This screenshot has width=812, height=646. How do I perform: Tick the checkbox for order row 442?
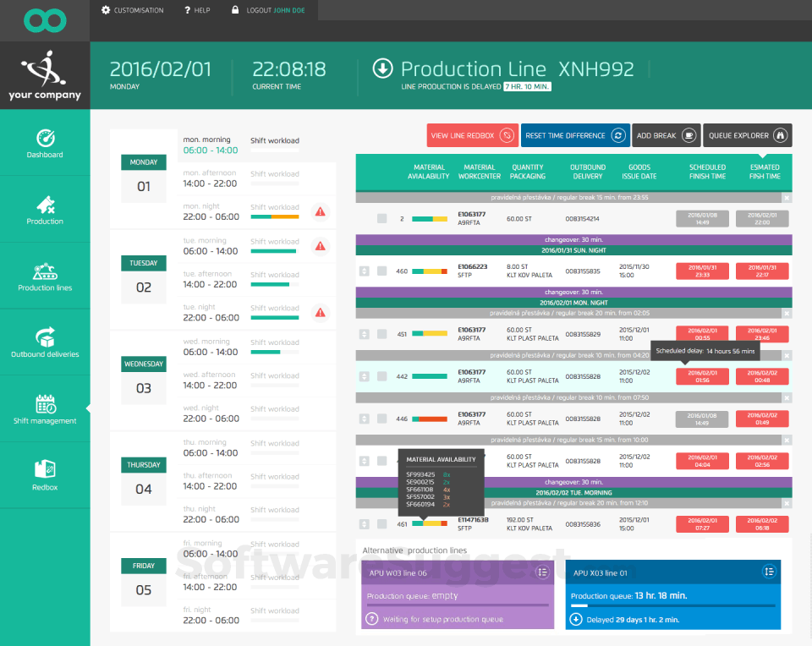point(382,376)
